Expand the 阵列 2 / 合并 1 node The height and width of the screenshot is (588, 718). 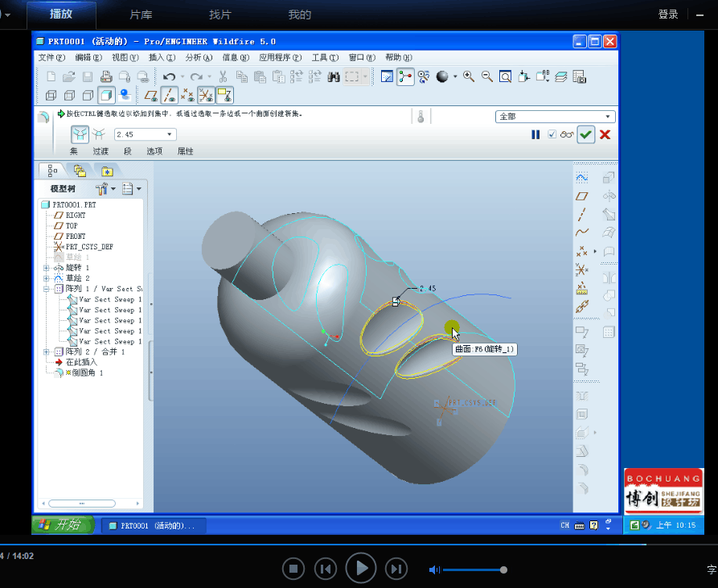pyautogui.click(x=47, y=352)
